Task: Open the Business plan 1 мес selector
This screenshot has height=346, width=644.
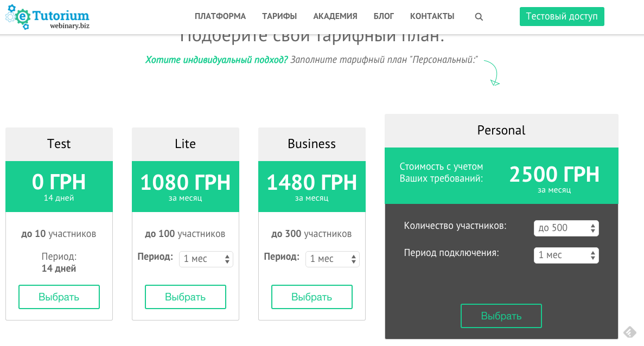Action: (x=332, y=259)
